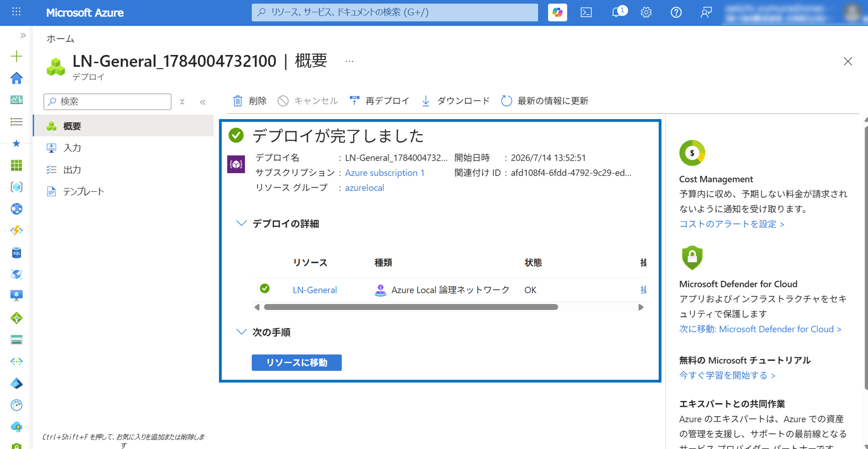Open Load balancers diamond icon in sidebar
Viewport: 868px width, 449px height.
coord(16,318)
